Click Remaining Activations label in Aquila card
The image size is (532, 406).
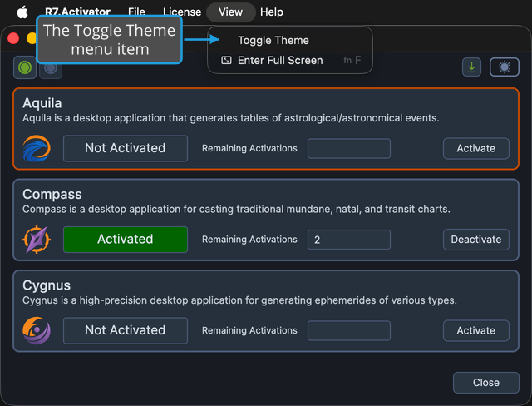[x=249, y=148]
